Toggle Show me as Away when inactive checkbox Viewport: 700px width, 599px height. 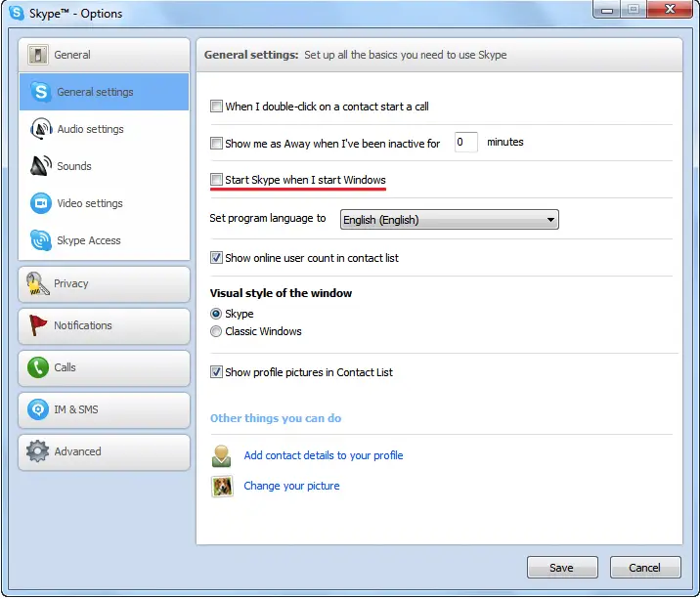pos(216,144)
